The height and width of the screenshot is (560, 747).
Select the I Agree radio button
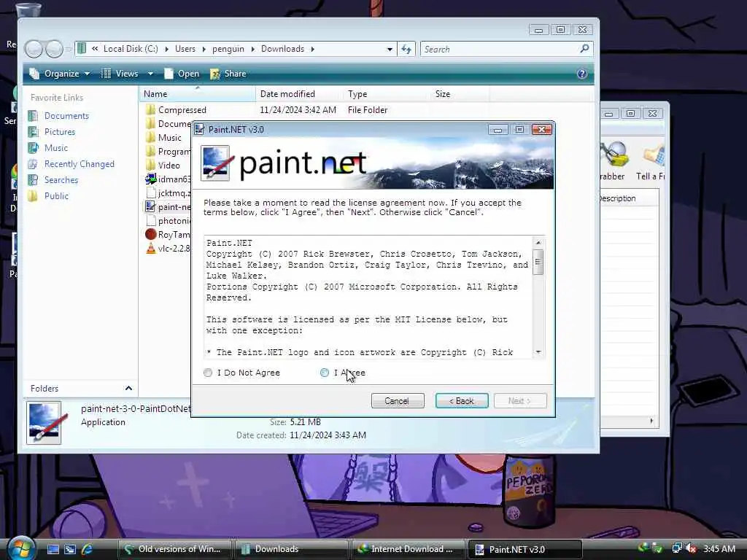coord(325,373)
